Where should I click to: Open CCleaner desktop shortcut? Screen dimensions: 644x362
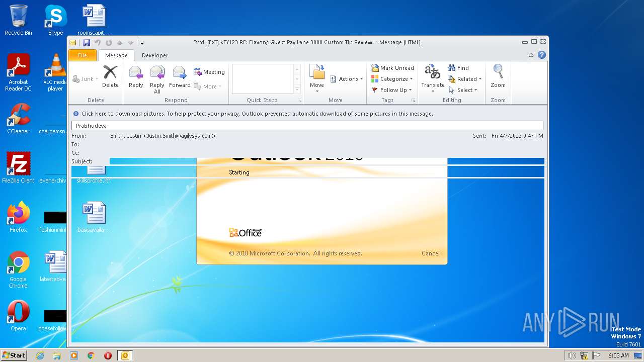coord(18,119)
